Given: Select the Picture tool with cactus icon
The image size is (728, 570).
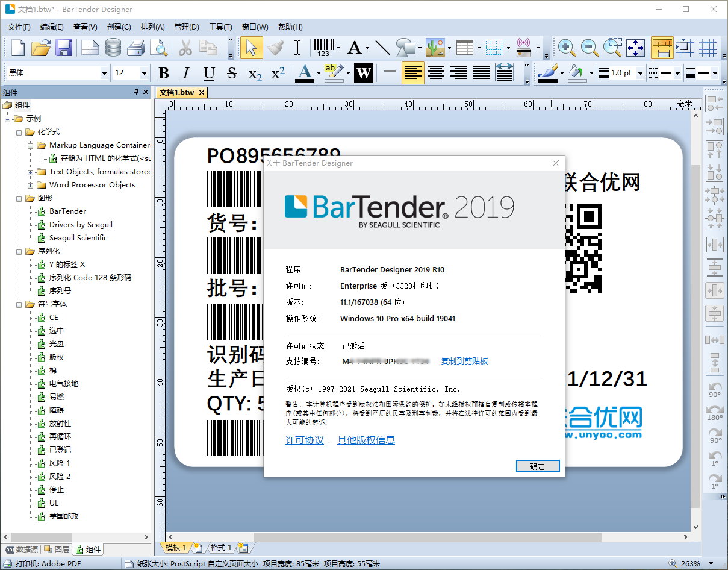Looking at the screenshot, I should pos(434,48).
